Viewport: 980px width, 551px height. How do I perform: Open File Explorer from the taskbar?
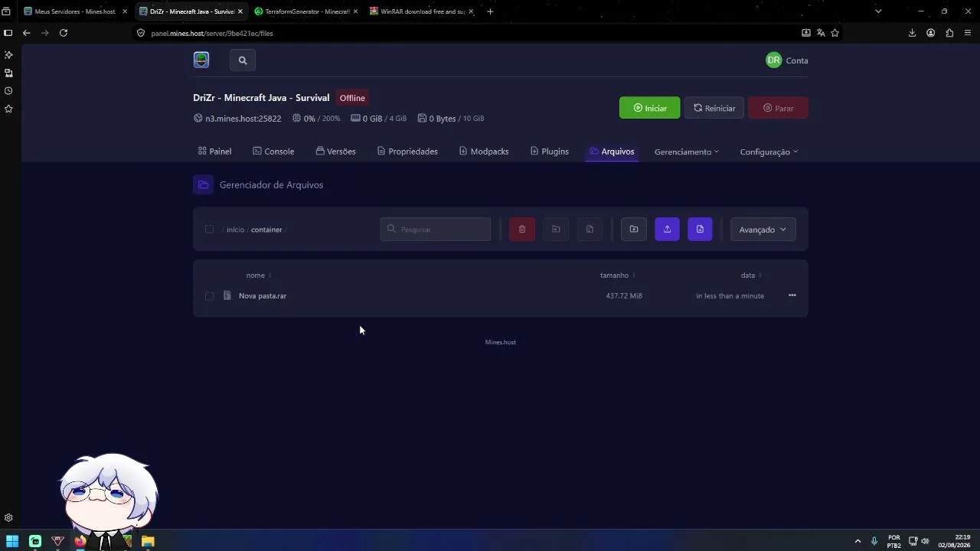tap(148, 541)
